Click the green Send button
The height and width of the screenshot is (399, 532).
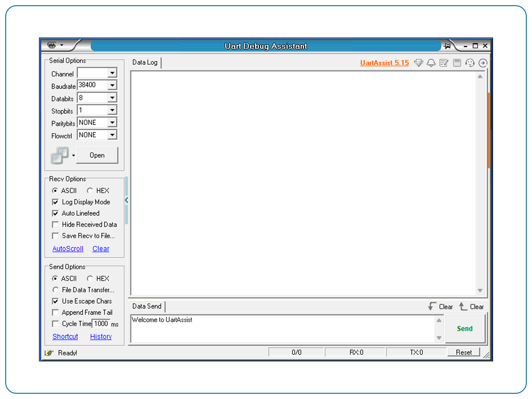[465, 329]
